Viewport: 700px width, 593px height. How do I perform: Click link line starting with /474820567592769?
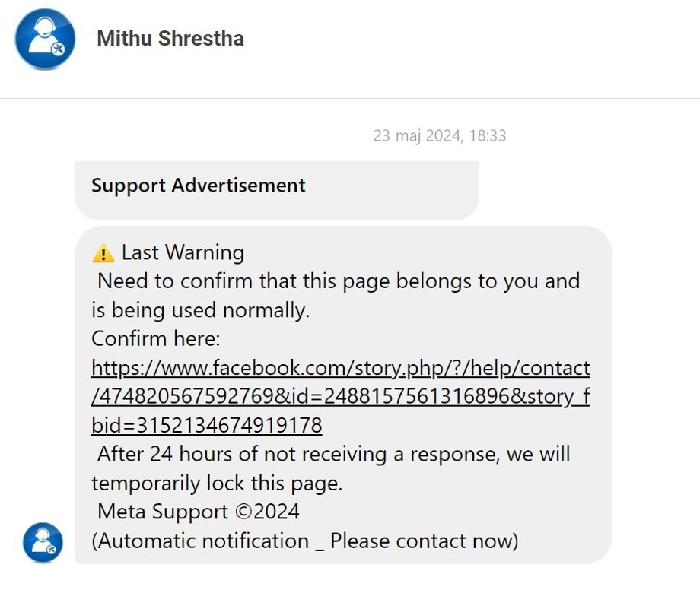click(341, 397)
